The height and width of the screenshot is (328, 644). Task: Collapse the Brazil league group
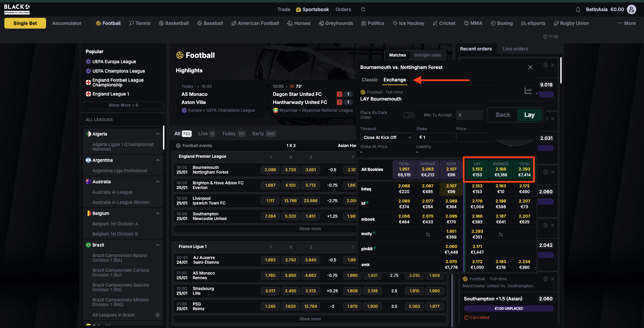tap(158, 245)
